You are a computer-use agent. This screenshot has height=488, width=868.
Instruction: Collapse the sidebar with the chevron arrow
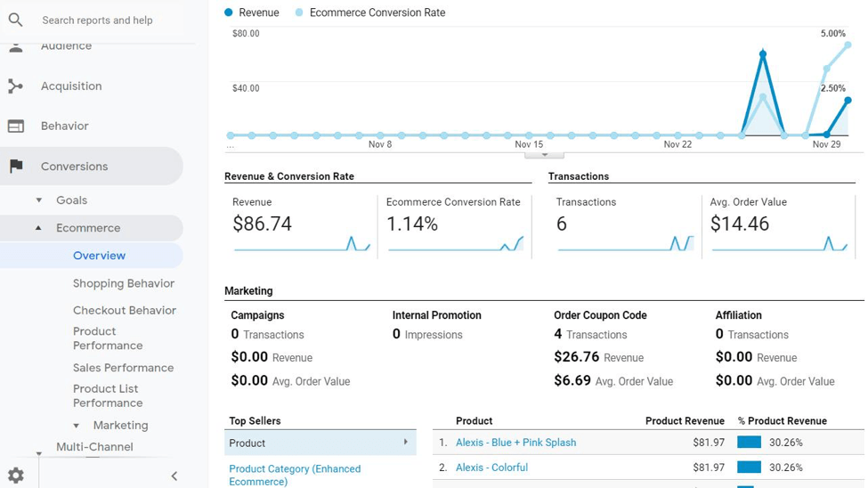pyautogui.click(x=174, y=476)
